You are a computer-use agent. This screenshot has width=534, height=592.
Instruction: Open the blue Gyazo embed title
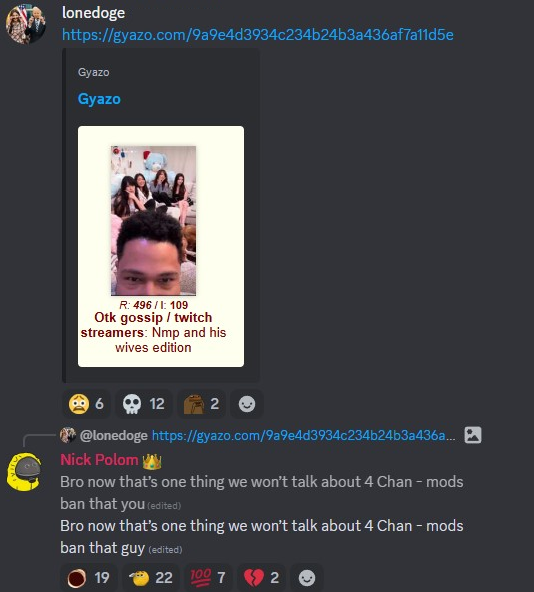[x=99, y=99]
